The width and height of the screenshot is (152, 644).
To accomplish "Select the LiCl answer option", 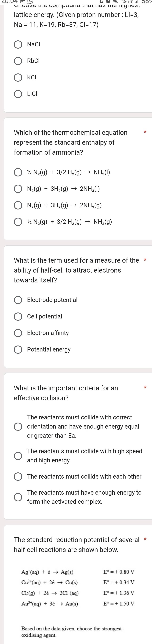I will point(18,94).
